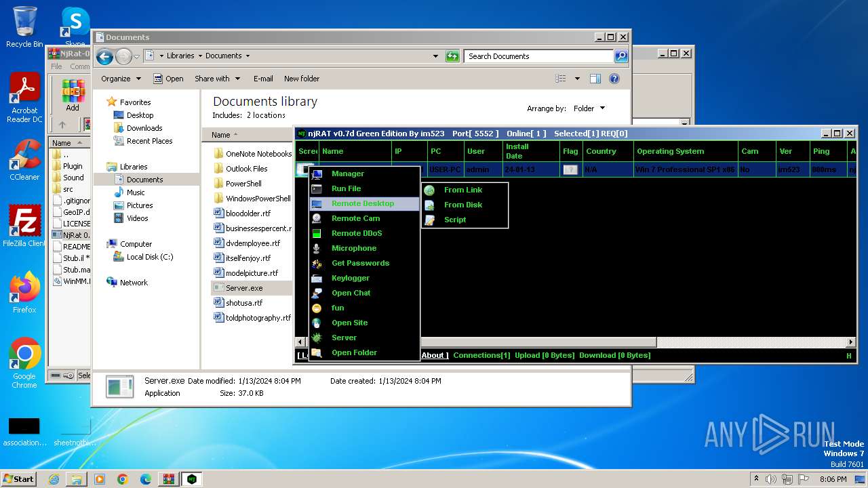The height and width of the screenshot is (488, 868).
Task: Click the Open Chat icon
Action: [317, 293]
